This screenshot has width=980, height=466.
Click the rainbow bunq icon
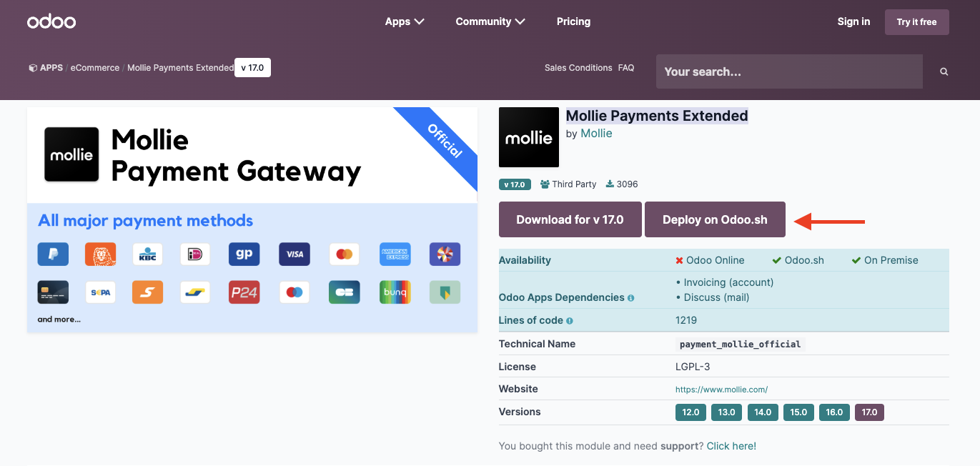[395, 292]
